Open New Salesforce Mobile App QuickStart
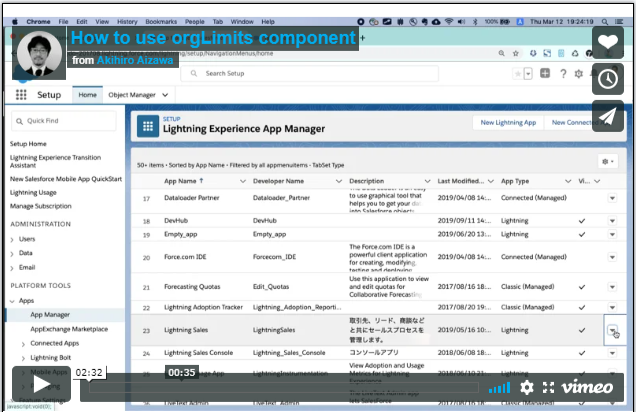This screenshot has width=636, height=412. point(66,179)
